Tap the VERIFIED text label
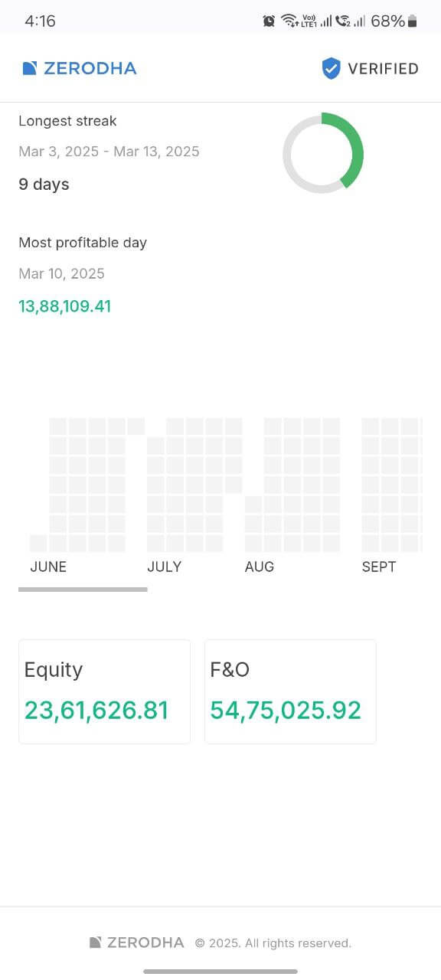Viewport: 441px width, 980px height. pyautogui.click(x=383, y=69)
